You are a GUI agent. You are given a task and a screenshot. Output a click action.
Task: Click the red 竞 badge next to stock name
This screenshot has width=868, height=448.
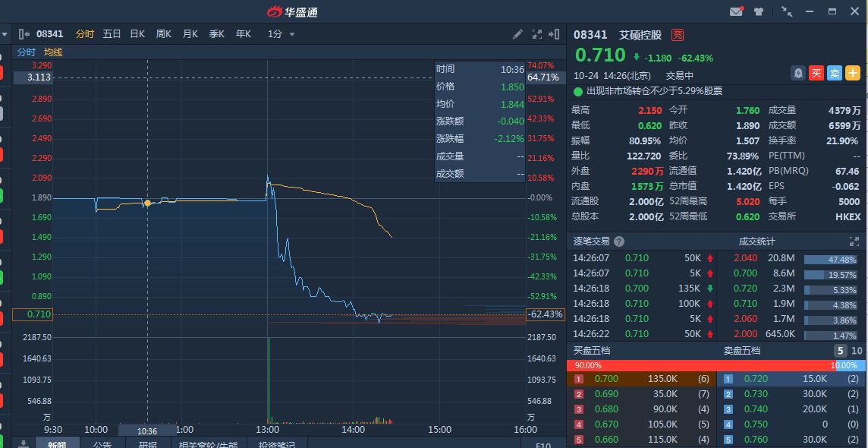click(678, 35)
